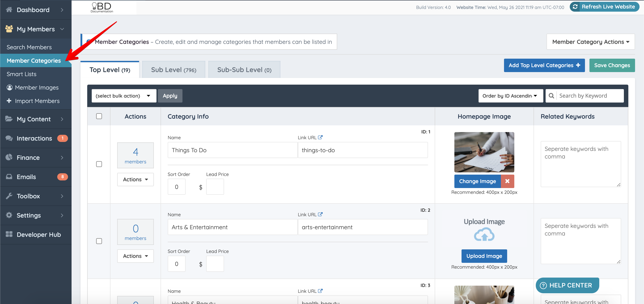The width and height of the screenshot is (644, 304).
Task: Click the Toolbox wrench icon
Action: (9, 196)
